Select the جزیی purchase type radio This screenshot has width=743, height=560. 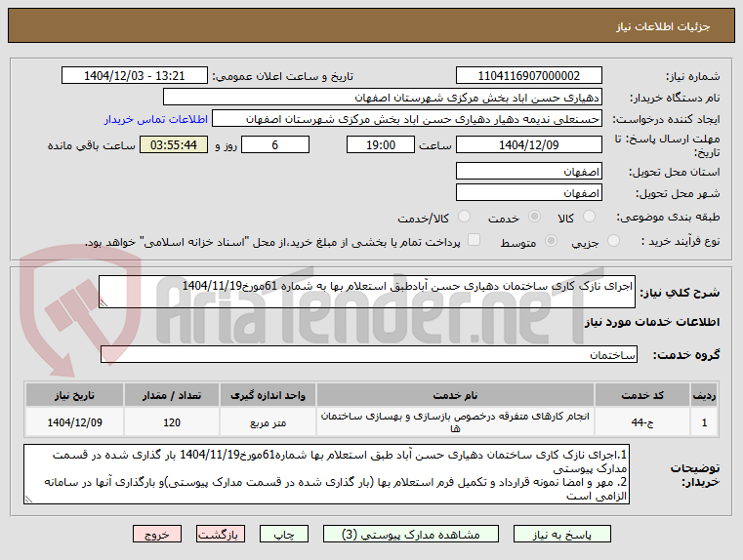(613, 241)
